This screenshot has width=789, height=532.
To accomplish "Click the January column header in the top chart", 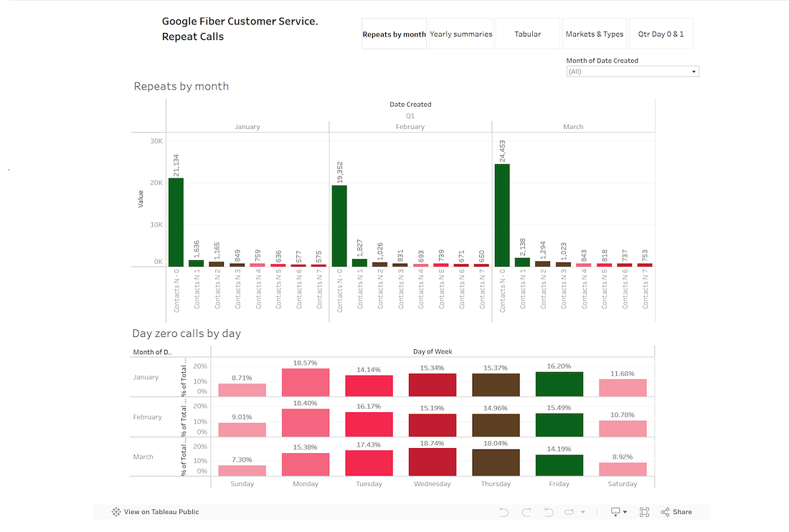I will (x=247, y=127).
